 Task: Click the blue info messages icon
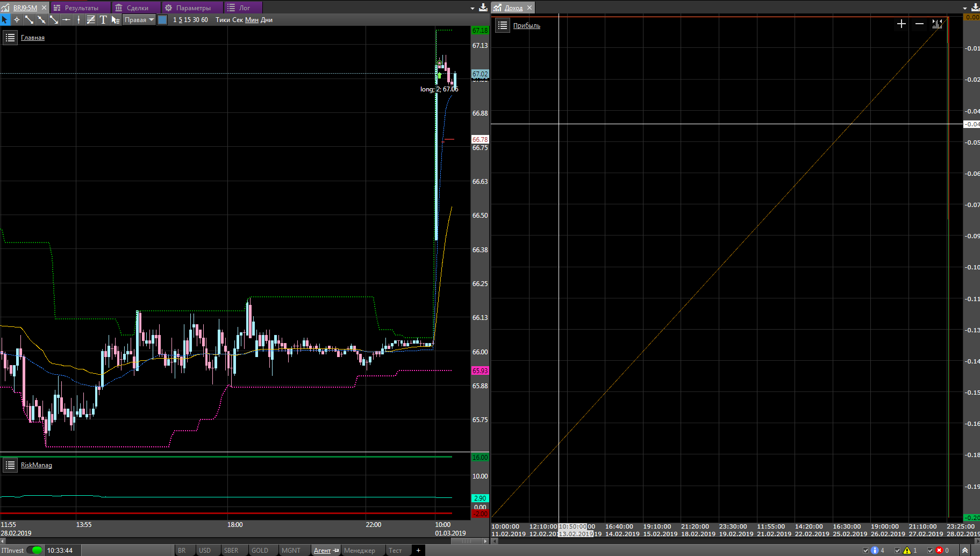[x=875, y=550]
